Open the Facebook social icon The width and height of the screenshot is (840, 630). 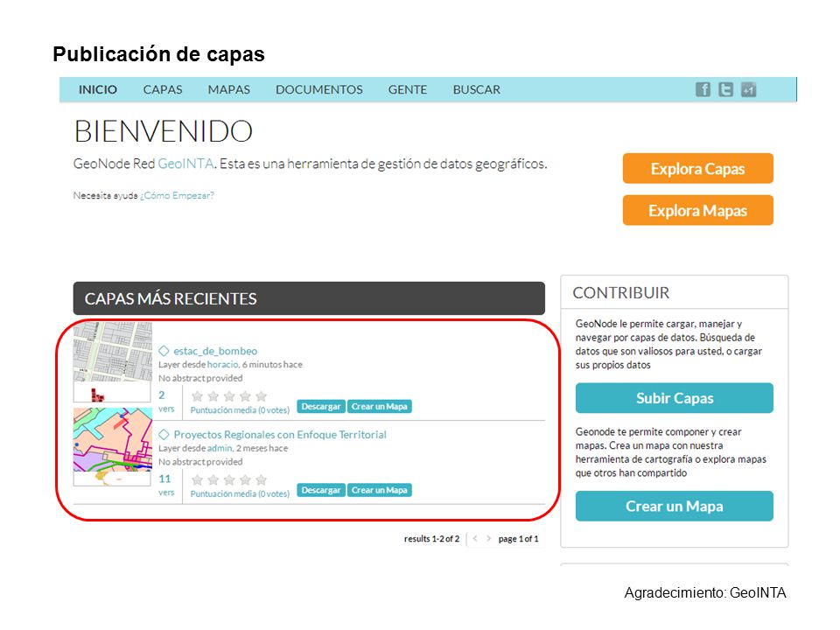pos(703,89)
